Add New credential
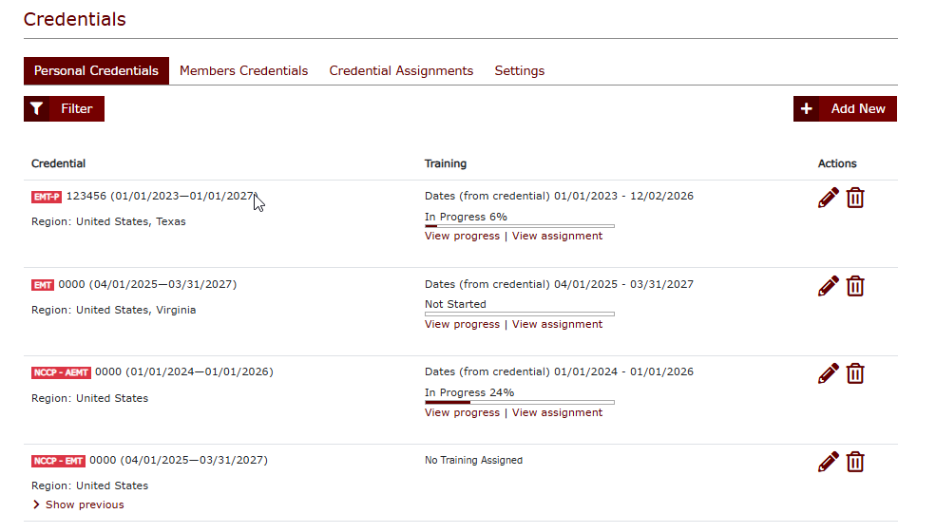The image size is (936, 528). (845, 109)
